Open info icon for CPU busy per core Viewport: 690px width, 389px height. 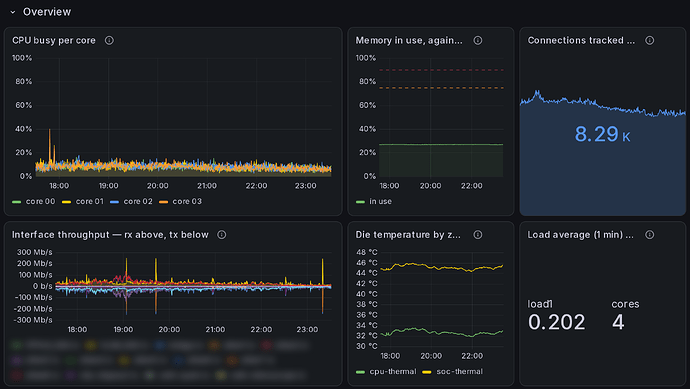[109, 40]
